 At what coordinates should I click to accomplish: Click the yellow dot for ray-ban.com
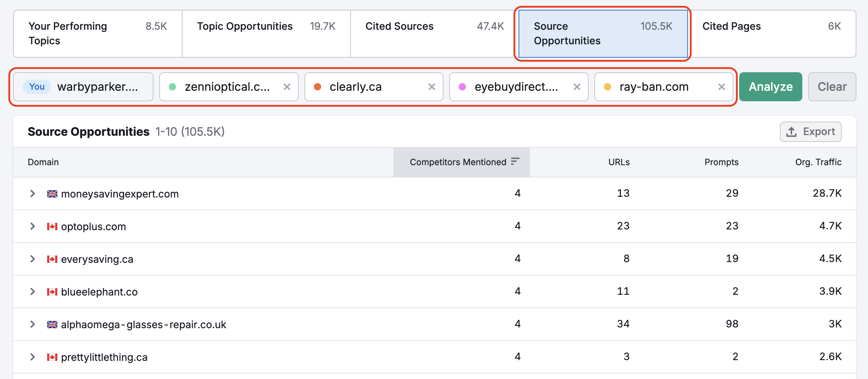click(x=607, y=87)
